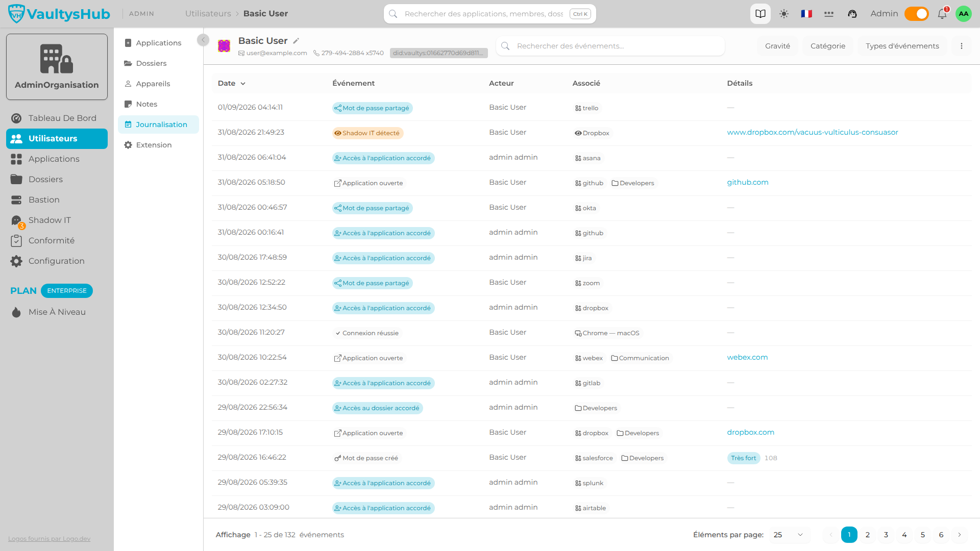Open the password generator dots icon
Image resolution: width=980 pixels, height=551 pixels.
click(x=829, y=14)
